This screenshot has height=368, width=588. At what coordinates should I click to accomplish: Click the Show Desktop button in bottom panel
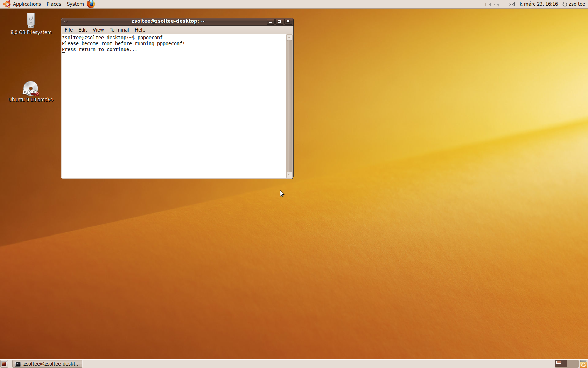click(4, 364)
